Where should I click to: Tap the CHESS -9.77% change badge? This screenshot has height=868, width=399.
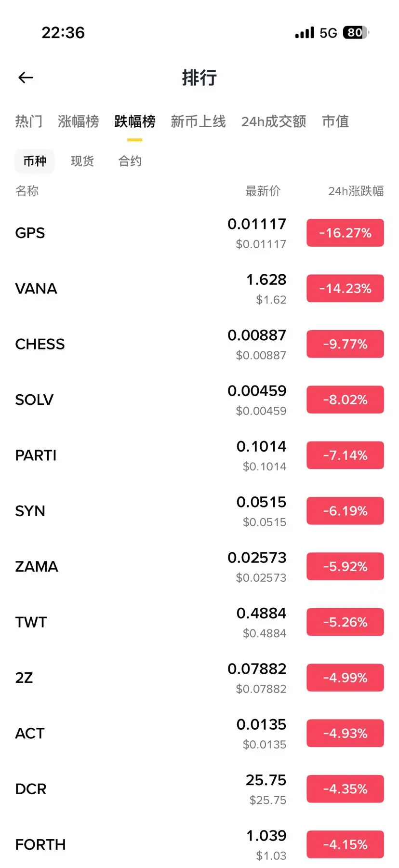pyautogui.click(x=345, y=344)
